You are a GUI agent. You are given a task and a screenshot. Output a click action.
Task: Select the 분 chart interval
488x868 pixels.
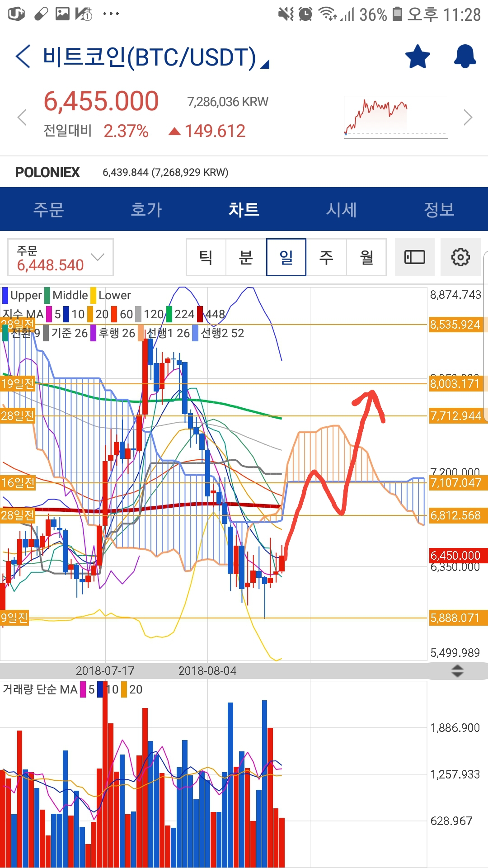coord(246,257)
